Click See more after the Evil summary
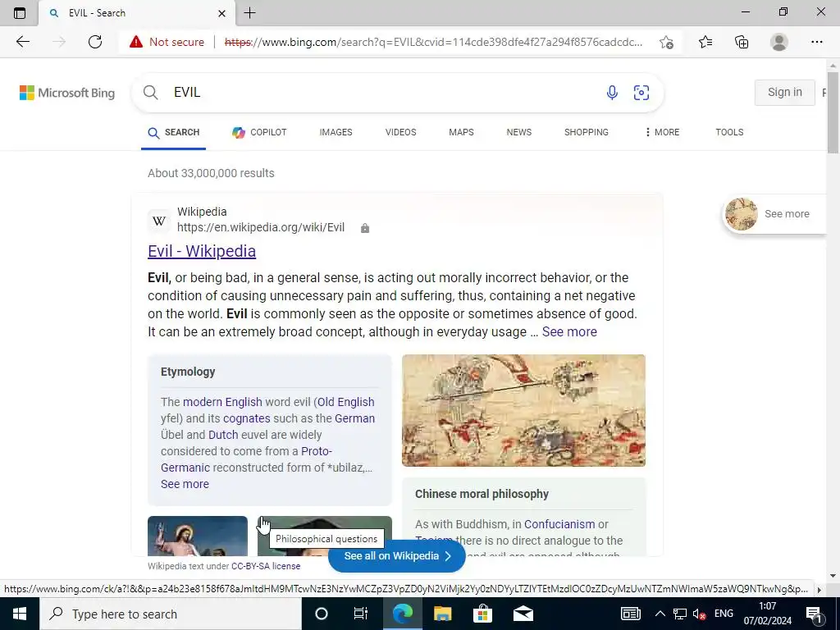 569,332
